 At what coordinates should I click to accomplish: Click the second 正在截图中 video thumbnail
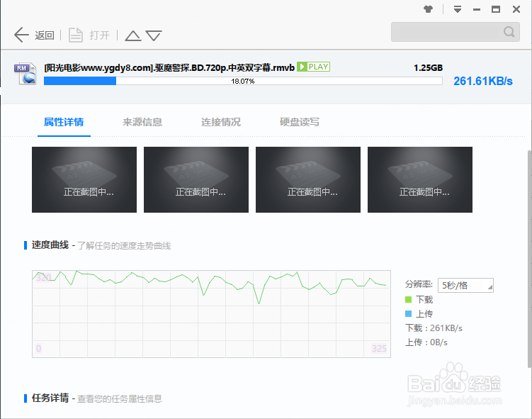[x=196, y=179]
